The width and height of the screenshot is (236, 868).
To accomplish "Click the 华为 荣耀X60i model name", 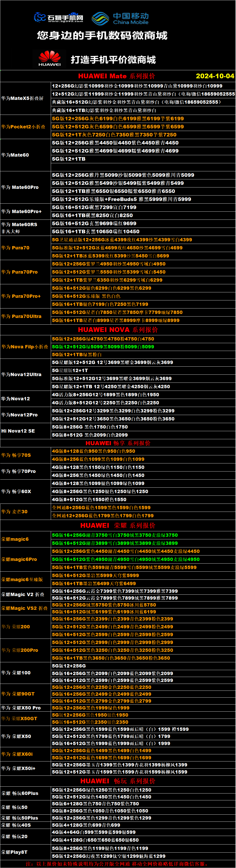I will [17, 754].
